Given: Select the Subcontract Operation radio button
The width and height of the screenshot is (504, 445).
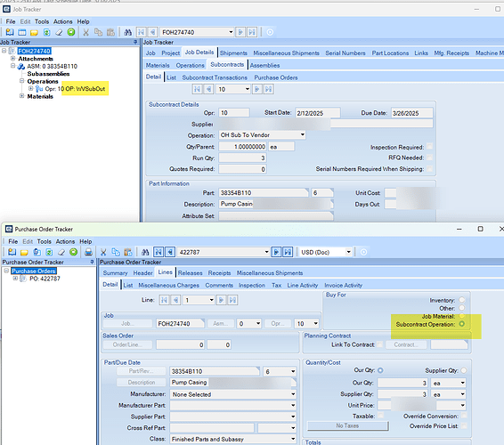Looking at the screenshot, I should click(462, 324).
